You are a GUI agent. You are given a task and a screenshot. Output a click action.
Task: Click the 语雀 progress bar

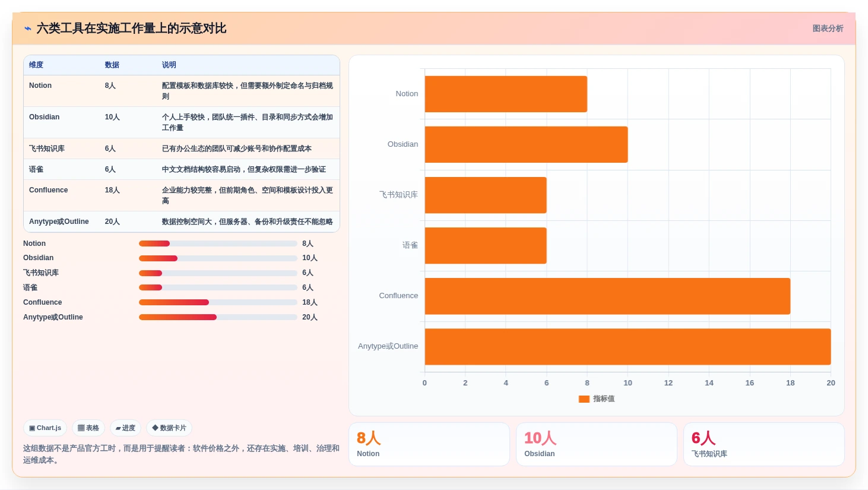pos(218,287)
